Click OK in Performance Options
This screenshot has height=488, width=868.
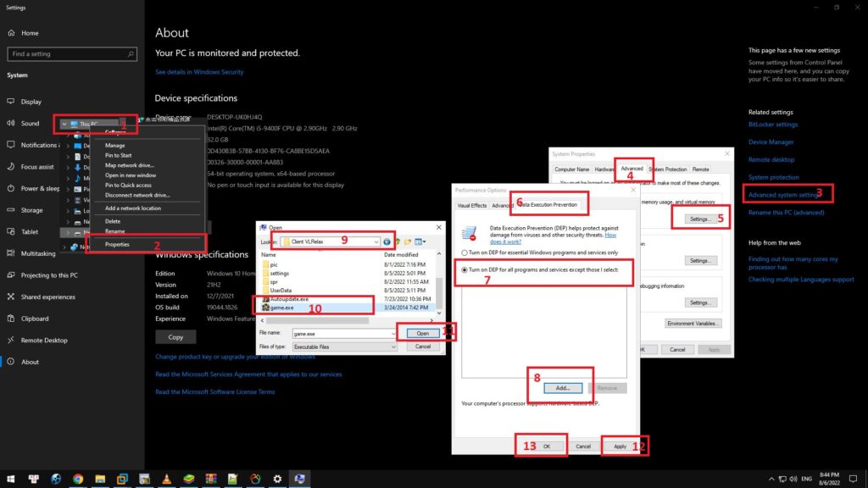[x=547, y=446]
